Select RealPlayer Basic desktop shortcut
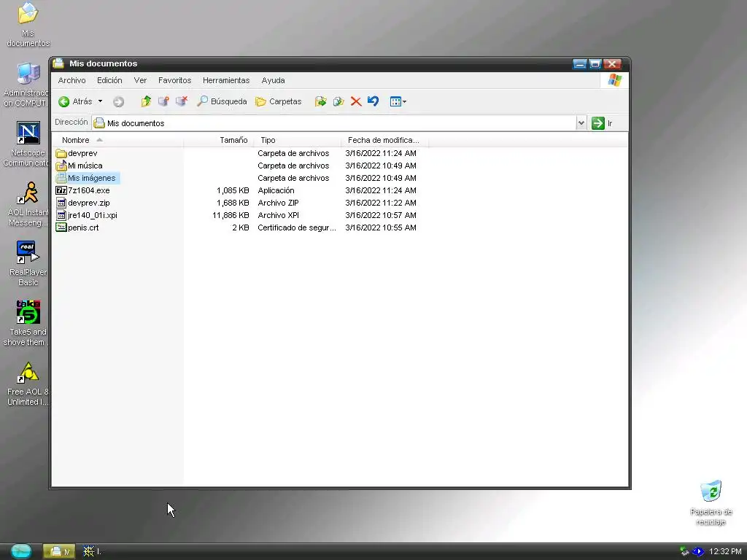 [x=28, y=263]
